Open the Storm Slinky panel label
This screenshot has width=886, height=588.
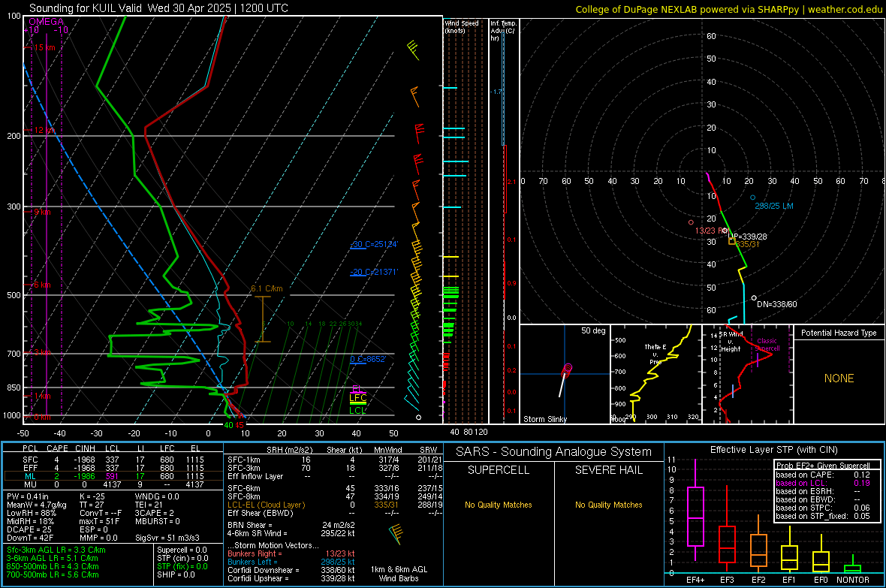click(x=544, y=419)
